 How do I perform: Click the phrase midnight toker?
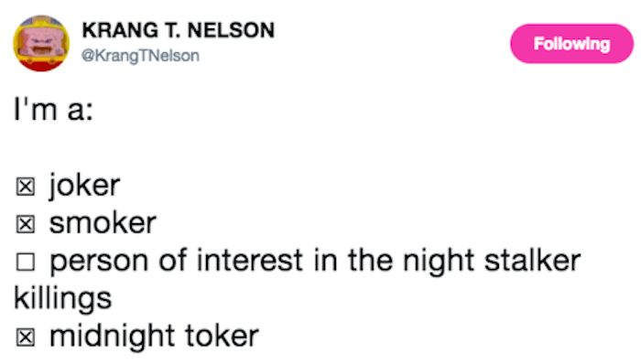point(154,337)
